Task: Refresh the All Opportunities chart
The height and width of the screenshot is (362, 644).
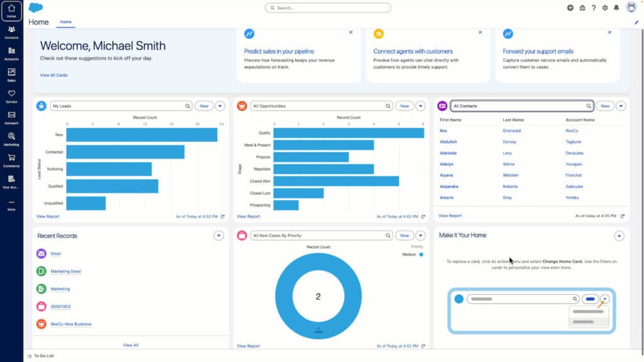Action: coord(423,216)
